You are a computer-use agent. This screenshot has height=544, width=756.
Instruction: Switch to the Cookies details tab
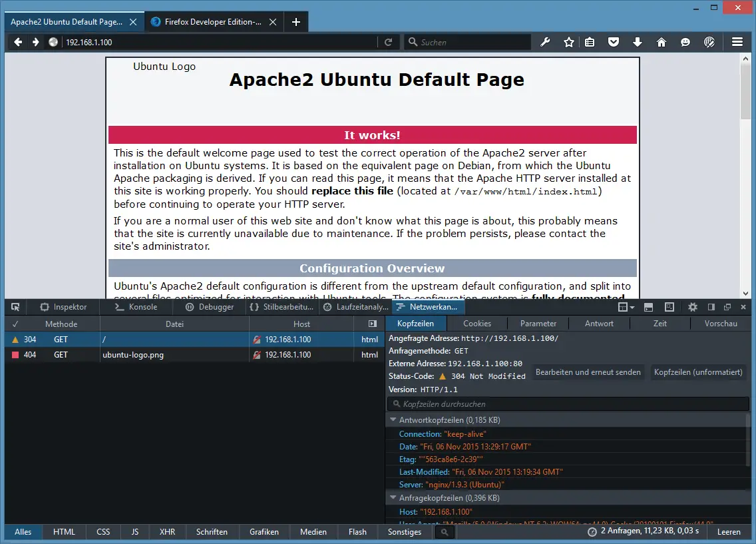pyautogui.click(x=477, y=324)
